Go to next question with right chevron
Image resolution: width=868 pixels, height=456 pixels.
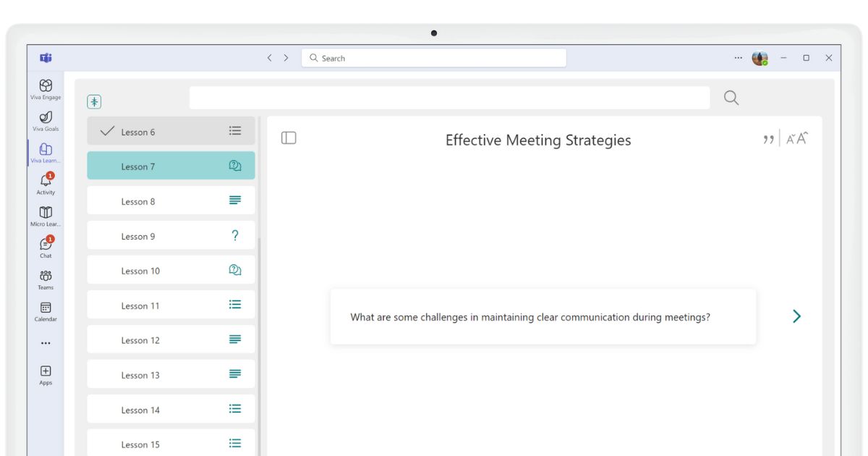[x=796, y=316]
